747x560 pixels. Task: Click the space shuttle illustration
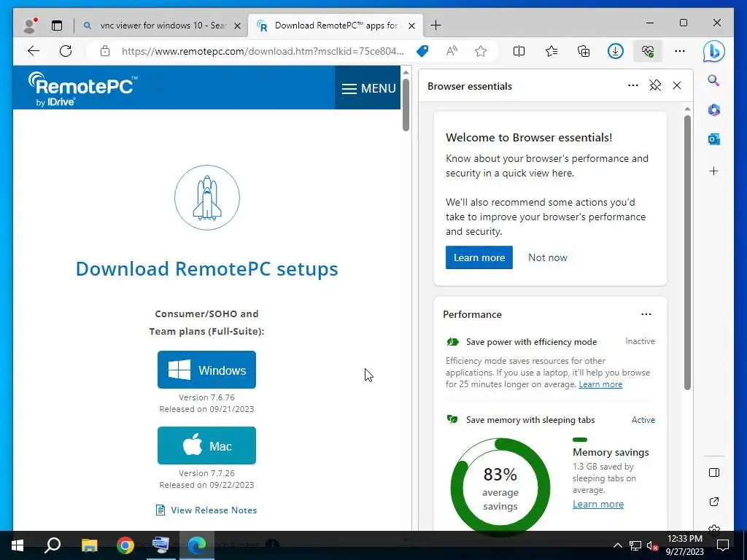coord(206,198)
